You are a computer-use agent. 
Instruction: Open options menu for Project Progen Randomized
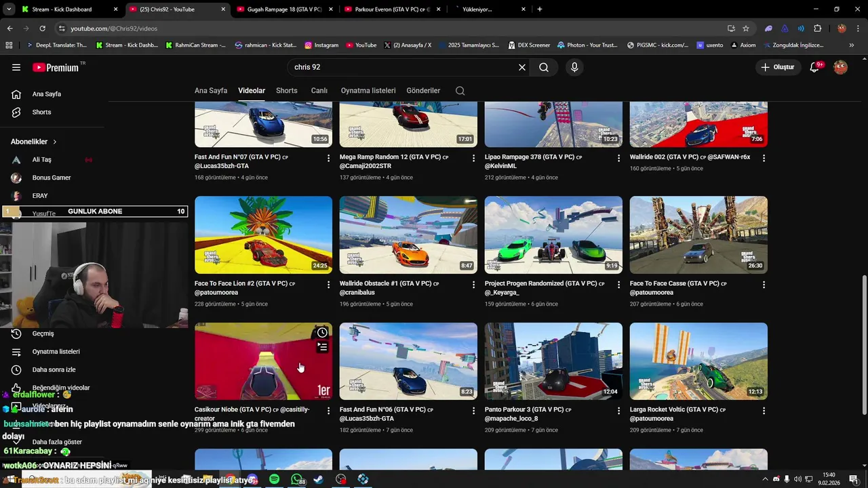[619, 285]
